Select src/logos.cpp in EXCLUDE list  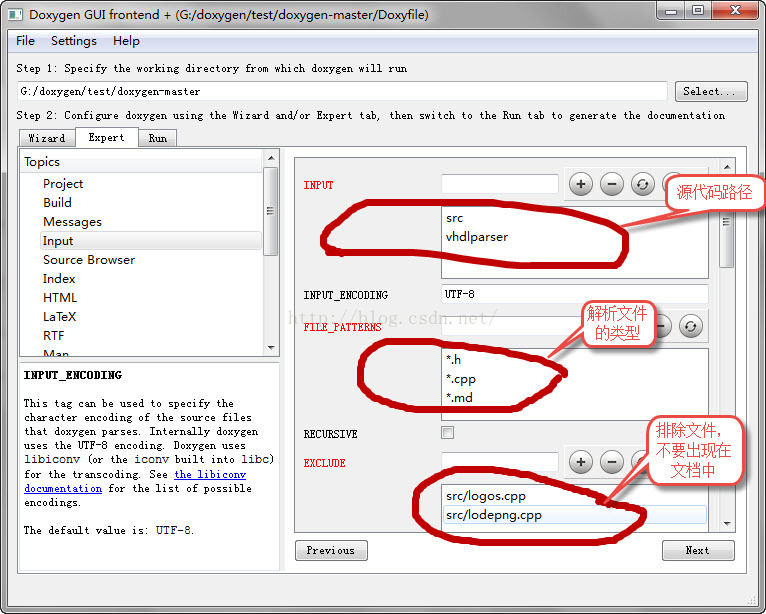pyautogui.click(x=486, y=496)
